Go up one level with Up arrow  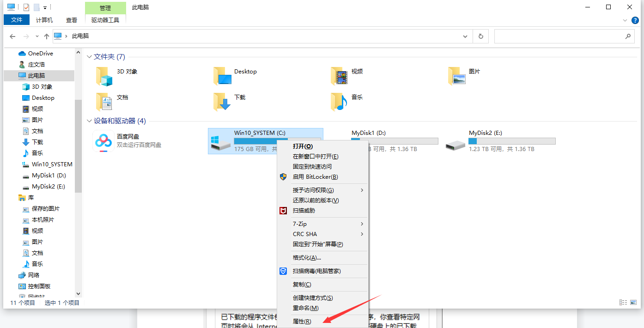click(47, 36)
